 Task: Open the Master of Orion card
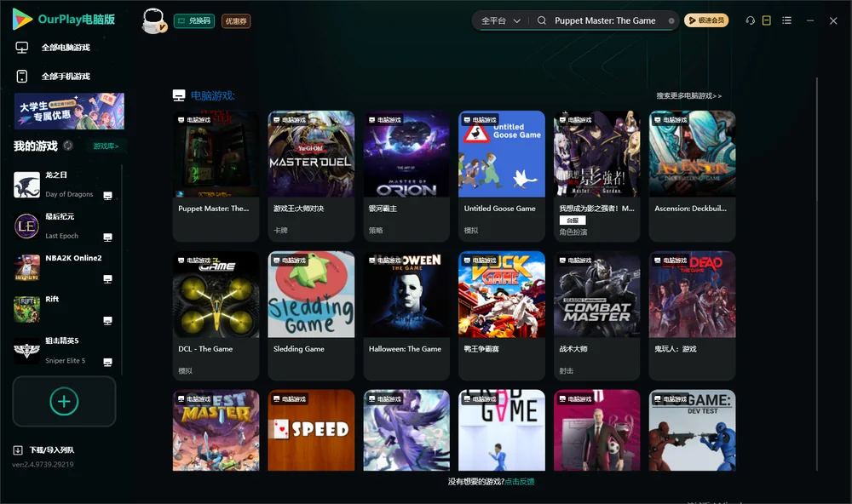406,176
